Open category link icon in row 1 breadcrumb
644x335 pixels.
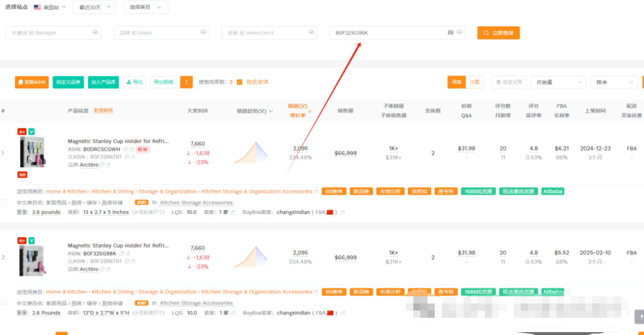click(x=316, y=192)
